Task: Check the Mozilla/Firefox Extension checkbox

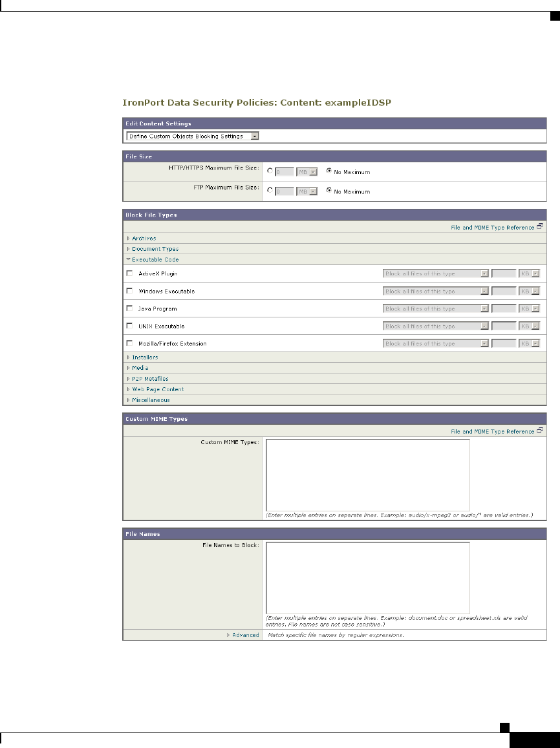Action: (129, 343)
